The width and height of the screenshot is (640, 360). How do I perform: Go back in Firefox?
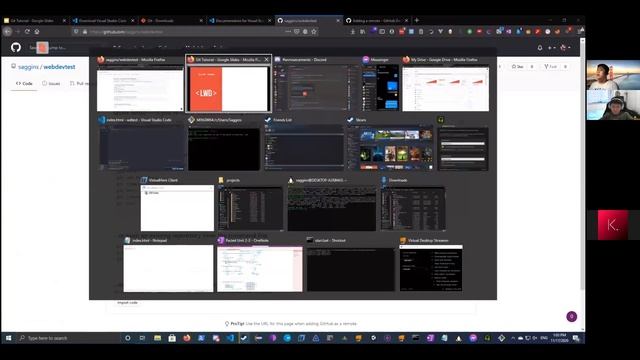click(7, 31)
